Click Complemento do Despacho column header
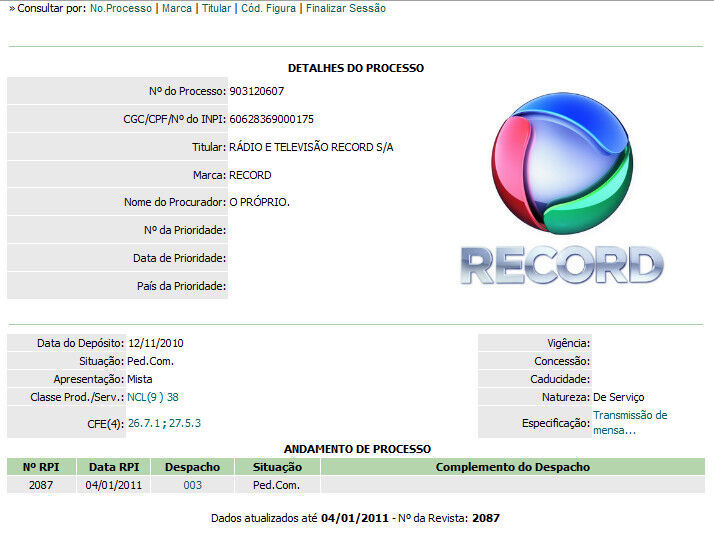 pos(513,467)
